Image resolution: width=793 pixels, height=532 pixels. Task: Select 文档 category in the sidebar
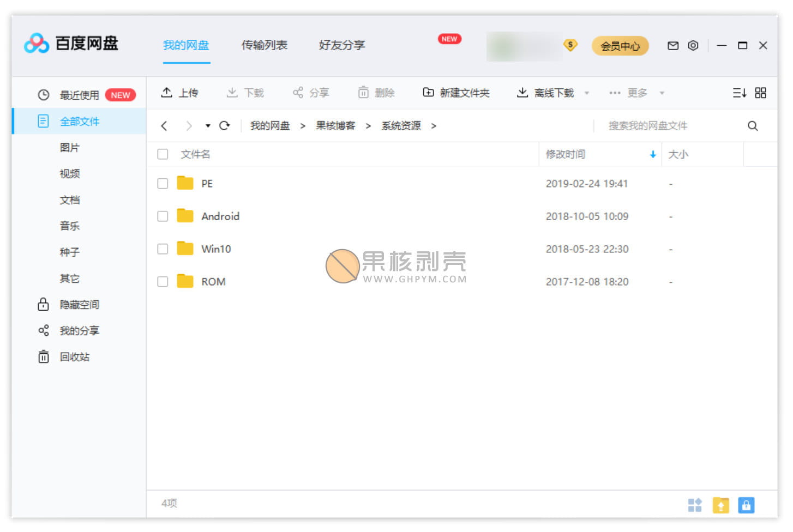pos(70,200)
